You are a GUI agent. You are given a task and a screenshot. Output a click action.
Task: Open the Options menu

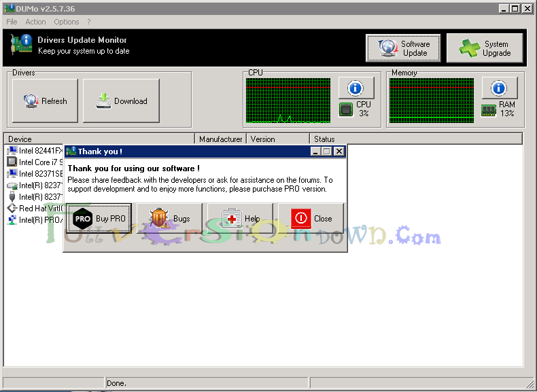pyautogui.click(x=66, y=22)
